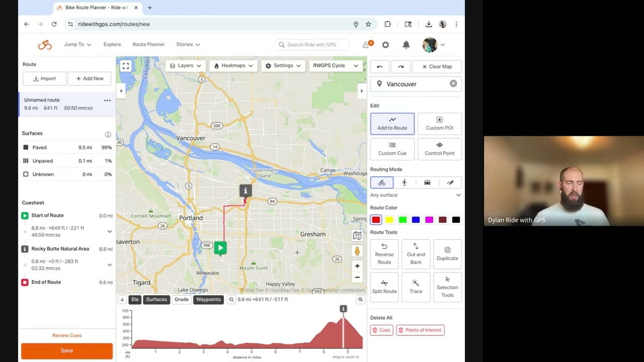Click Duplicate route tool

tap(447, 254)
